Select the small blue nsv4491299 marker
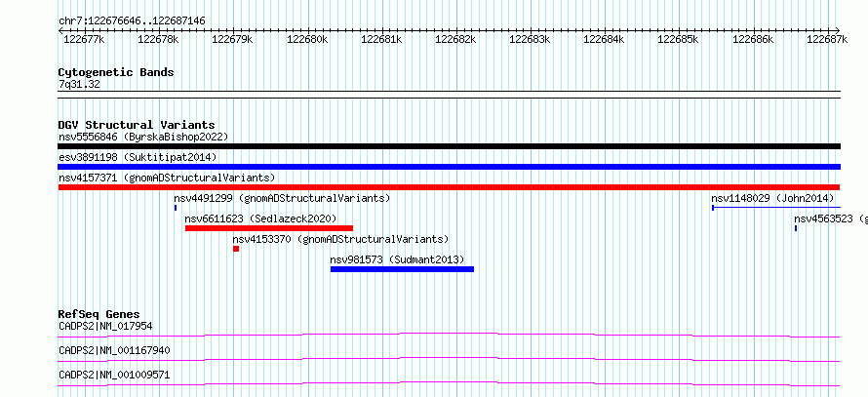The height and width of the screenshot is (397, 868). click(x=176, y=208)
